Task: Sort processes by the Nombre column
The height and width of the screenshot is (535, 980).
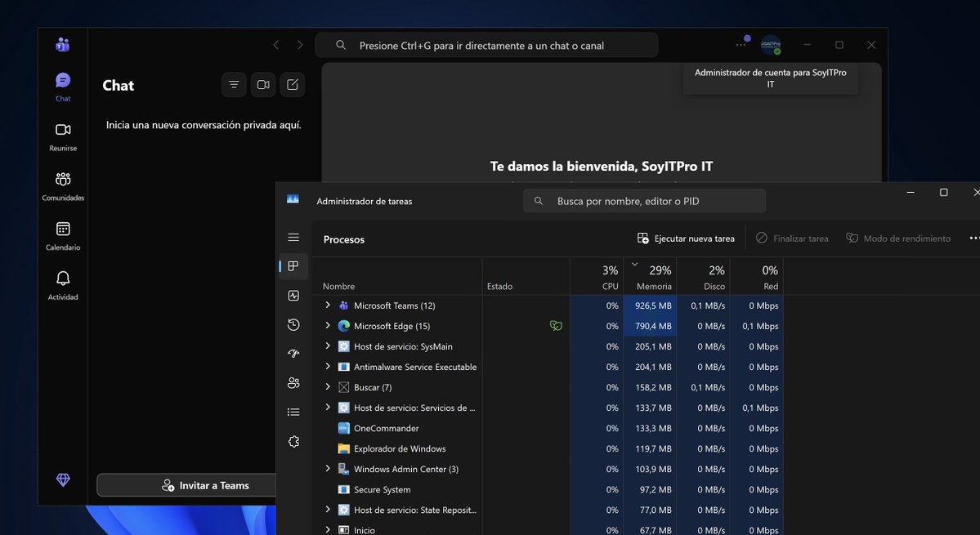Action: [x=397, y=277]
